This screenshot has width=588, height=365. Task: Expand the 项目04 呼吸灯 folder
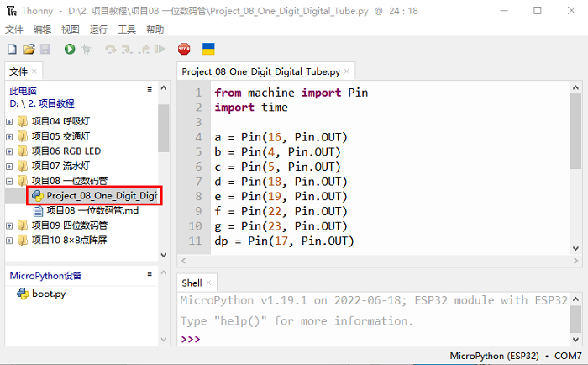(10, 121)
